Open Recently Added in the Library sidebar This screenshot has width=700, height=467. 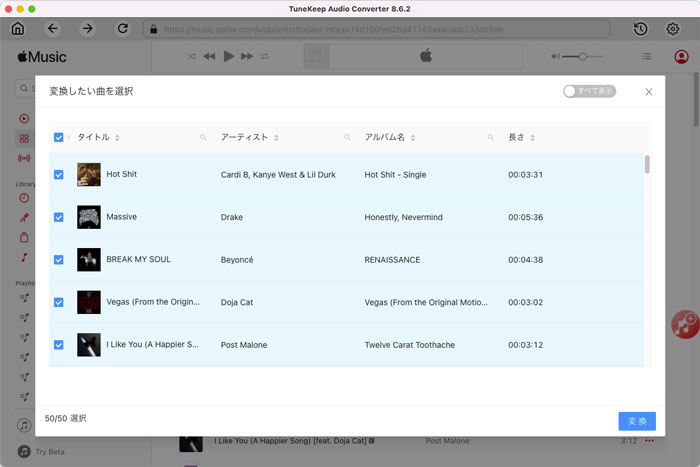[24, 198]
